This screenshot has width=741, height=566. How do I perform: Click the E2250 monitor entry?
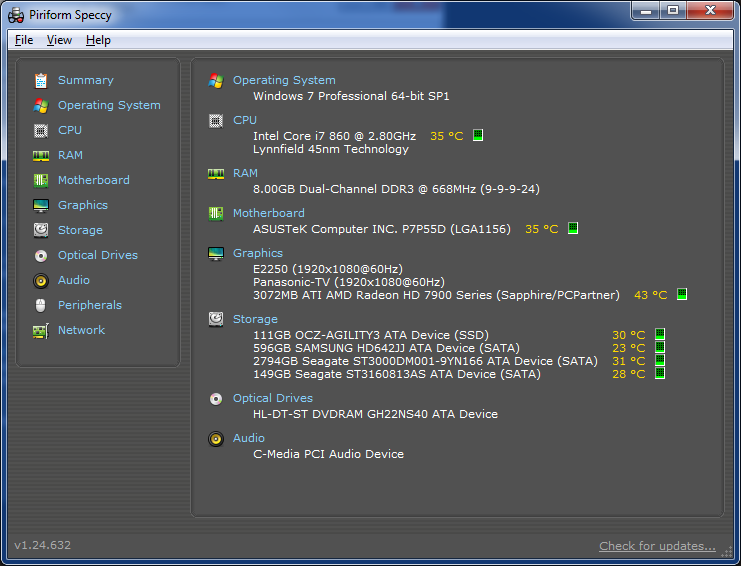click(x=327, y=269)
